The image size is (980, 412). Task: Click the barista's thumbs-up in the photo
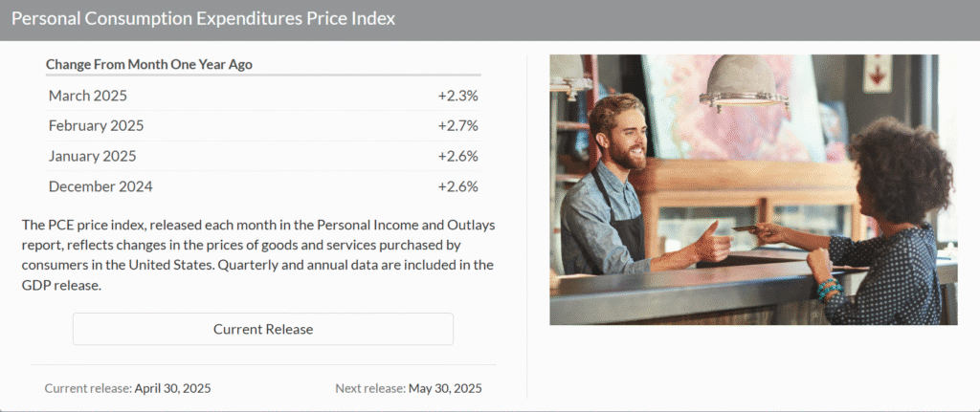[712, 240]
